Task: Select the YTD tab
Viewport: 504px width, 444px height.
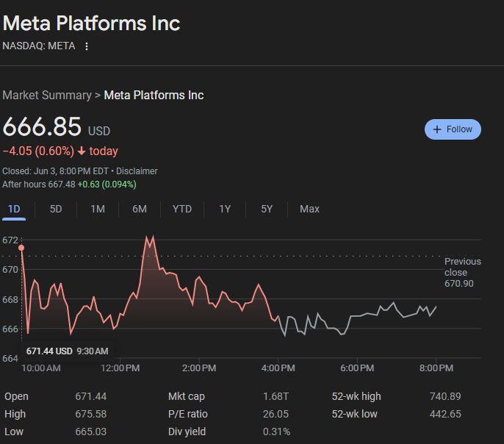Action: pos(182,209)
